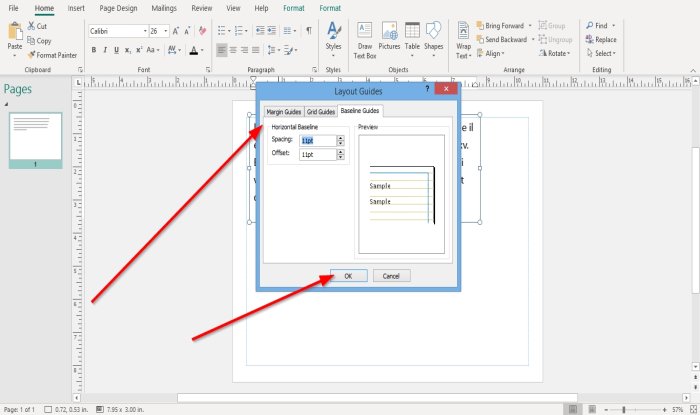Activate Format Painter
This screenshot has height=415, width=700.
click(x=52, y=55)
